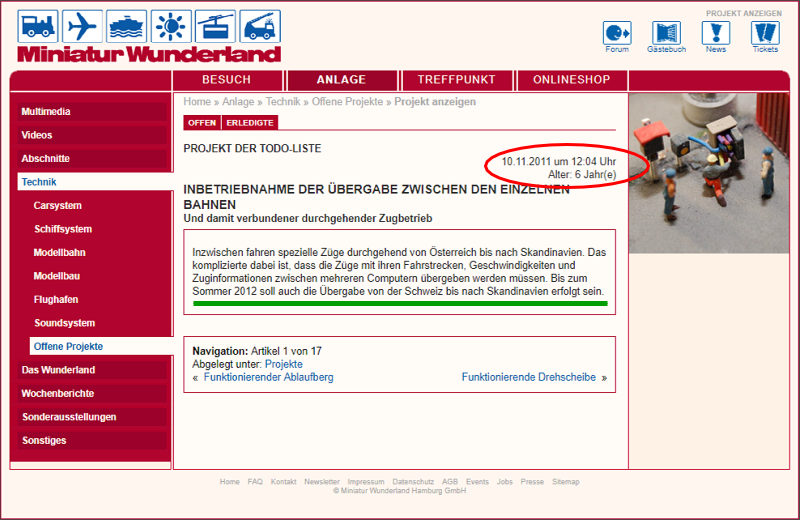800x520 pixels.
Task: Open Home link in the footer
Action: (x=230, y=482)
